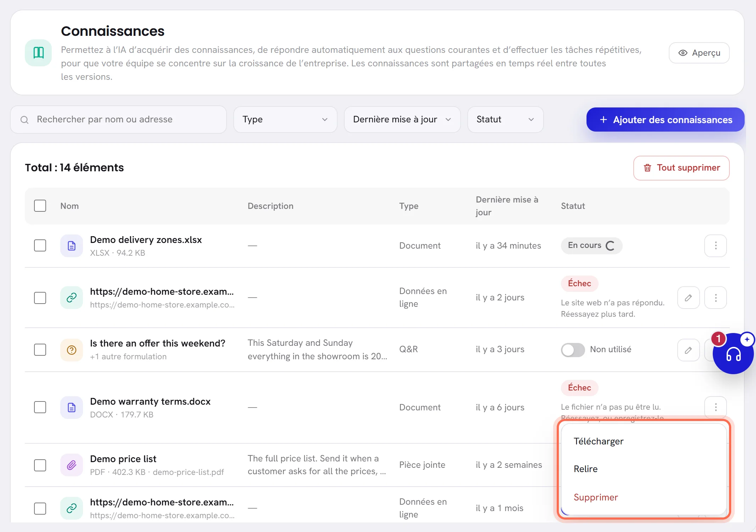Click the Connaissances book icon
The width and height of the screenshot is (756, 532).
tap(38, 53)
